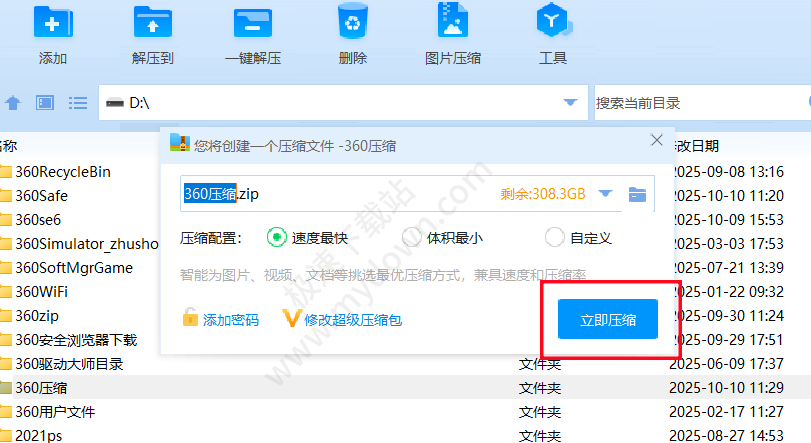Select the 一键解压 one-click extract icon
Viewport: 811px width, 443px height.
(252, 23)
